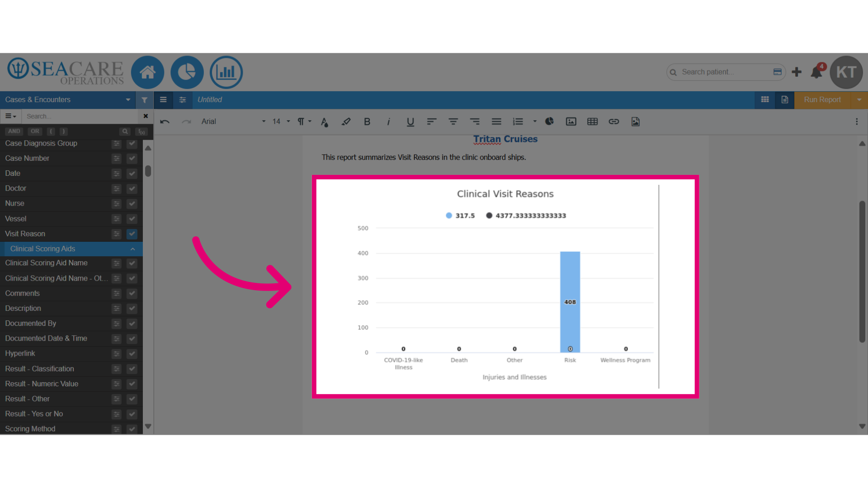Insert an image
This screenshot has height=488, width=868.
click(571, 122)
